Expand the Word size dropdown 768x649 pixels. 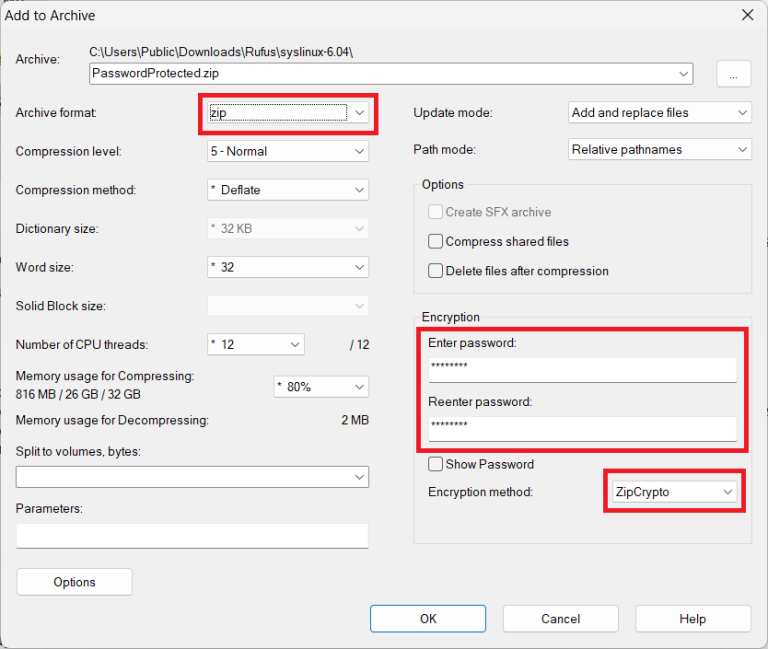click(x=287, y=267)
